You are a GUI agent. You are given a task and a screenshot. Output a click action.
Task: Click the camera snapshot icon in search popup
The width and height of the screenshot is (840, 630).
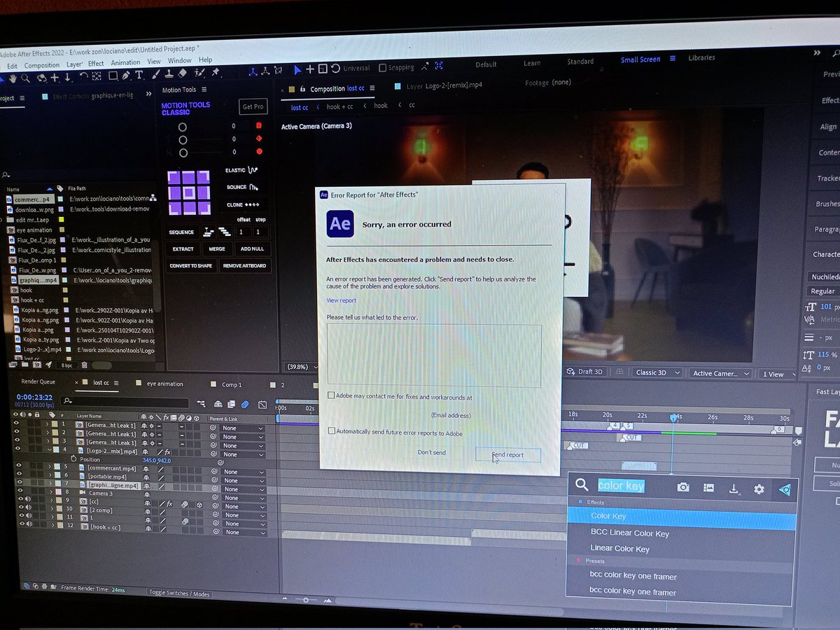pos(683,487)
